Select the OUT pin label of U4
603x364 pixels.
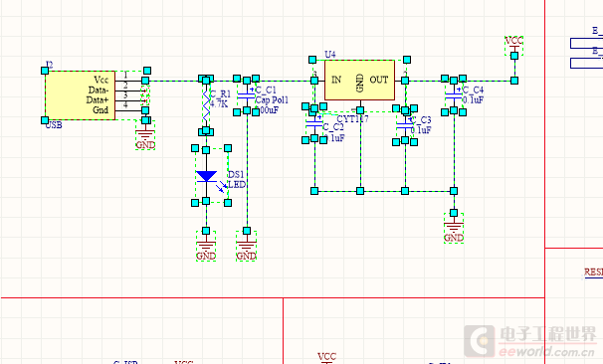coord(379,80)
